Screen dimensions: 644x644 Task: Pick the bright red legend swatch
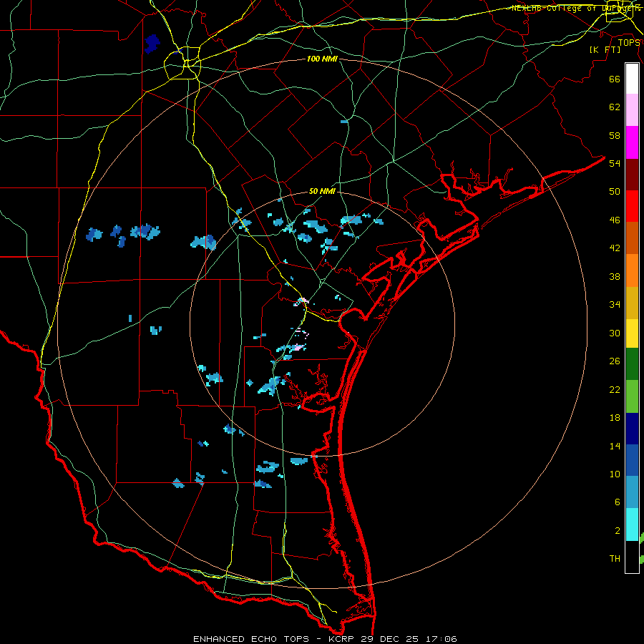tap(632, 206)
